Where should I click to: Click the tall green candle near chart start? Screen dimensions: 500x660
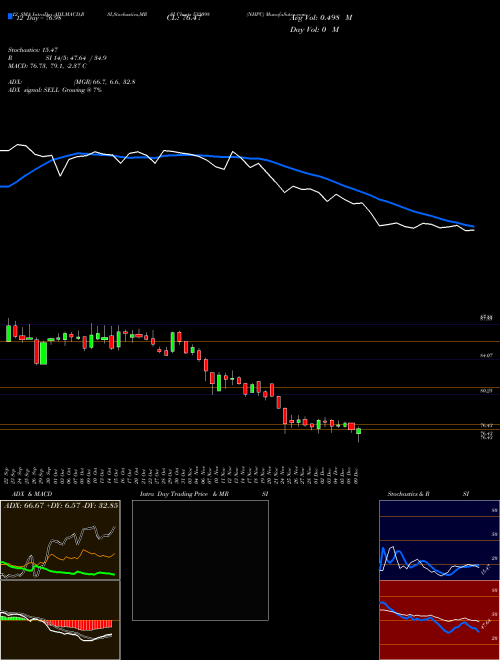click(43, 353)
